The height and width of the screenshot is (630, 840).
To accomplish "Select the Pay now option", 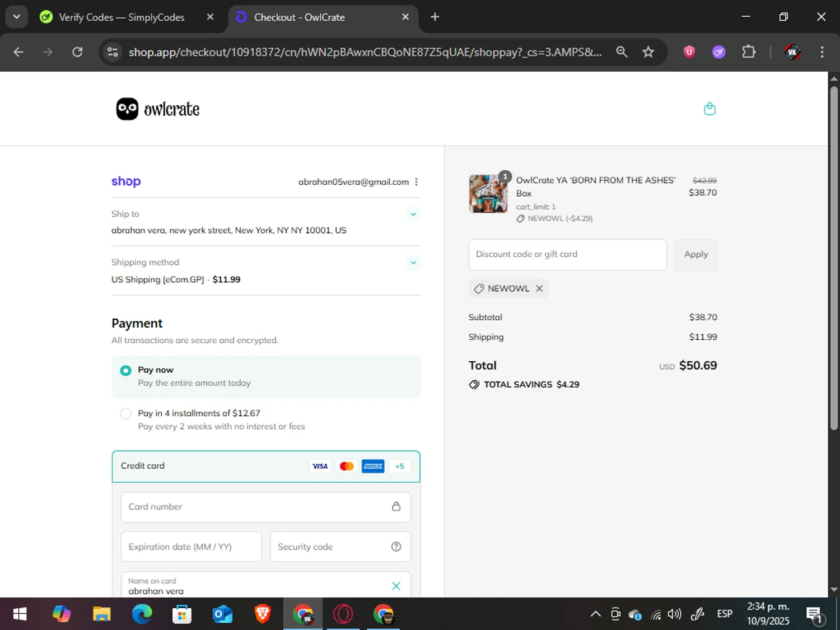I will pos(266,376).
